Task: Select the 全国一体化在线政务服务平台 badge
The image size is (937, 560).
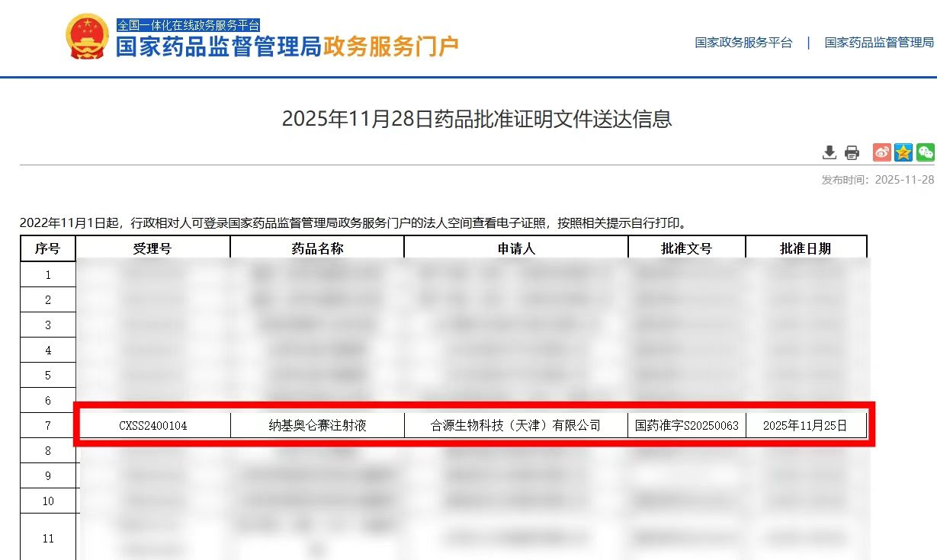Action: tap(188, 24)
